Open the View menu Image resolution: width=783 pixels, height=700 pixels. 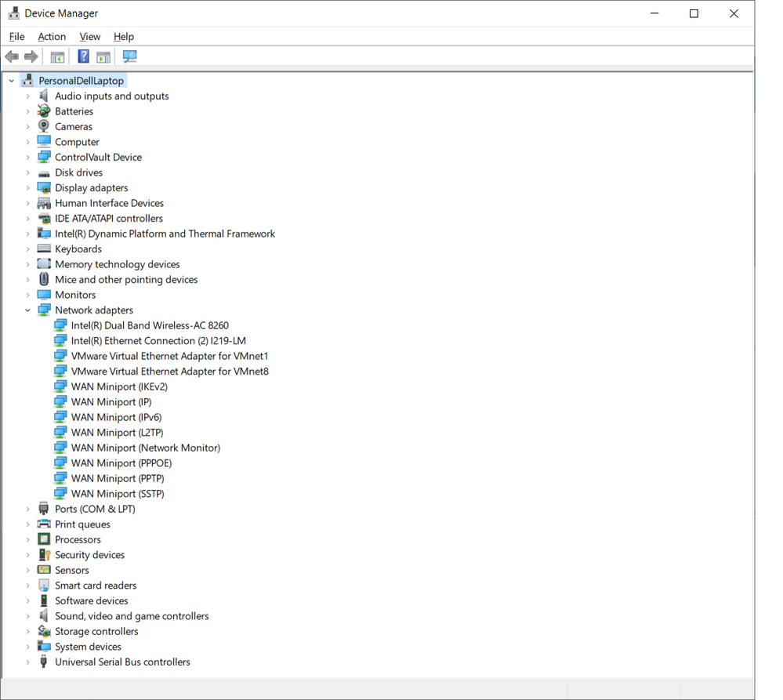pos(90,36)
